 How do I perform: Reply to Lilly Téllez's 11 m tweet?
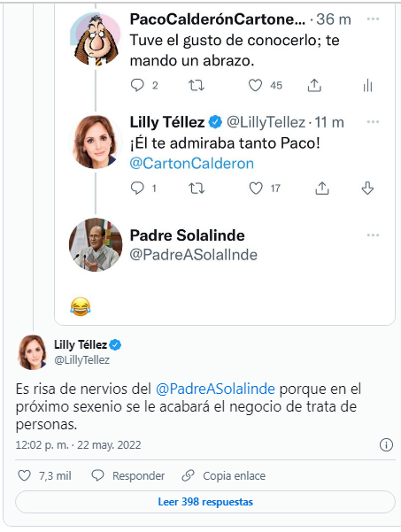pyautogui.click(x=137, y=188)
